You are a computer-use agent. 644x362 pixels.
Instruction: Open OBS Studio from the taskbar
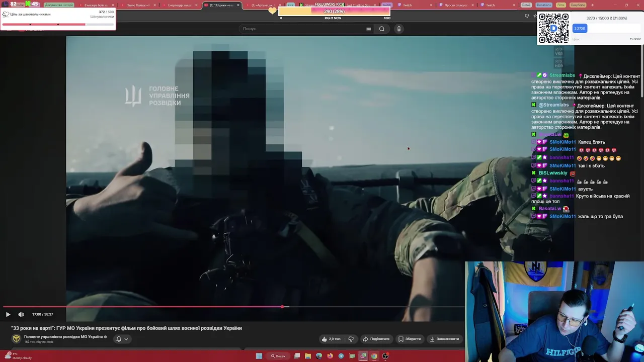pyautogui.click(x=385, y=356)
